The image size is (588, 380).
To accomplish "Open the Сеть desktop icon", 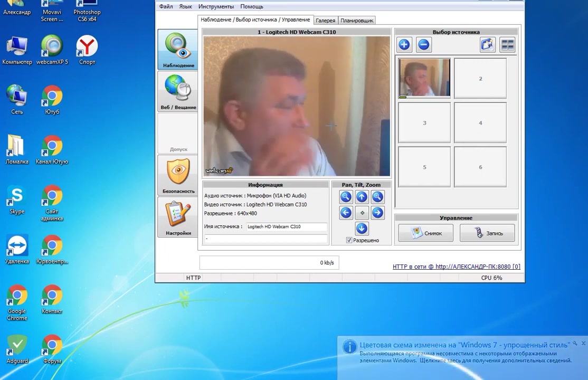I will coord(17,100).
